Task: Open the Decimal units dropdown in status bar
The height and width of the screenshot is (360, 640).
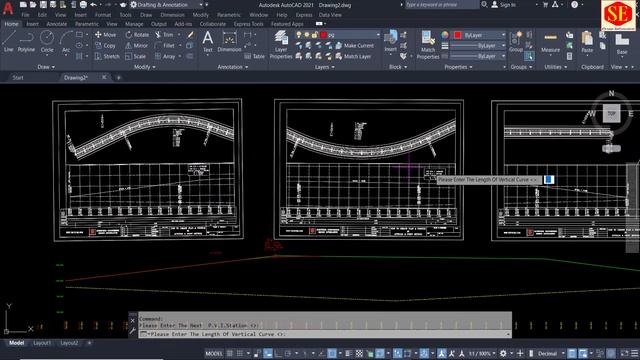Action: [x=550, y=353]
